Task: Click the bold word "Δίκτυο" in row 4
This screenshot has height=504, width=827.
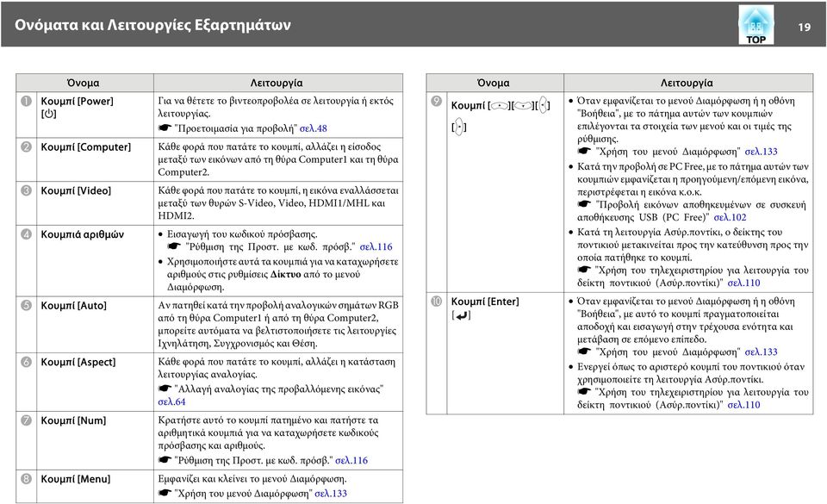Action: pos(285,274)
